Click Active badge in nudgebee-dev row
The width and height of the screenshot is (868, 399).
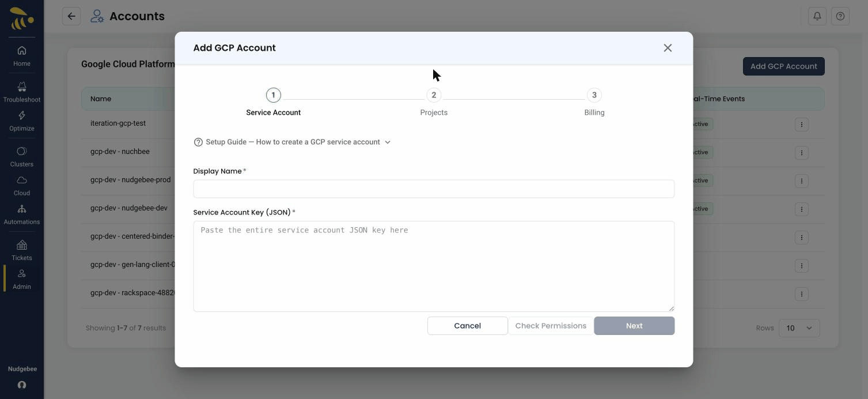pyautogui.click(x=703, y=209)
